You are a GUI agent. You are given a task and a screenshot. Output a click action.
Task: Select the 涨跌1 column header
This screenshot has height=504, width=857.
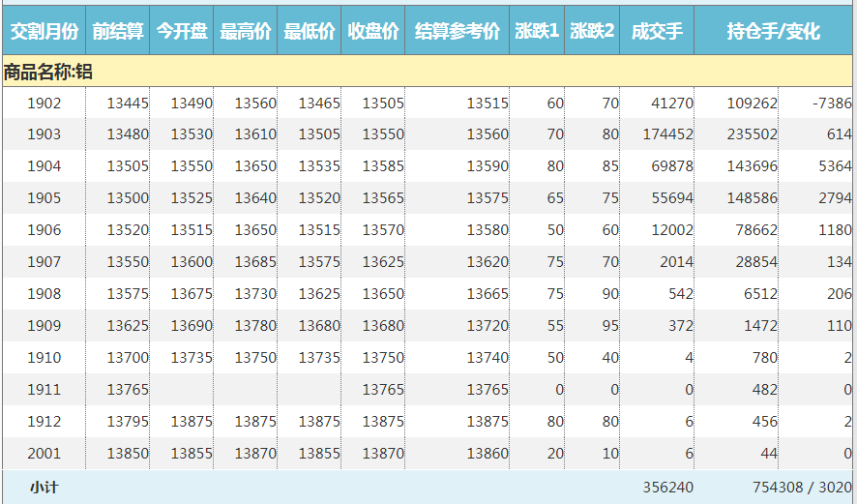click(x=538, y=32)
